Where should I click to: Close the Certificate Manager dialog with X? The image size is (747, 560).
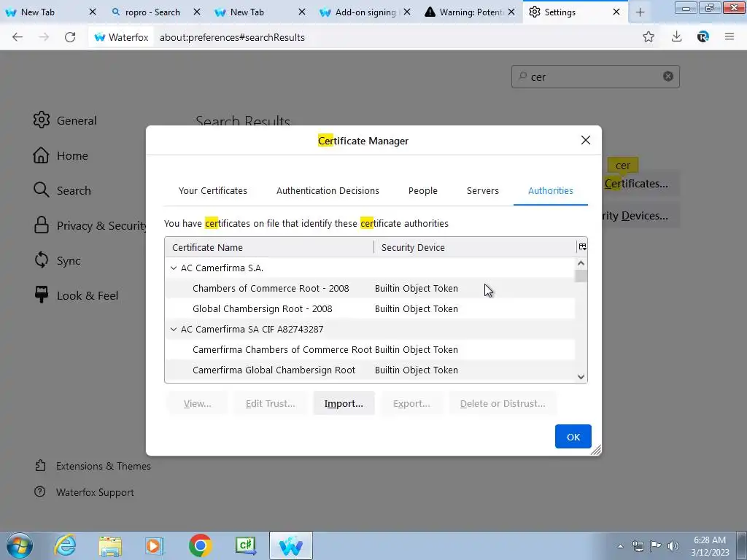(x=586, y=140)
